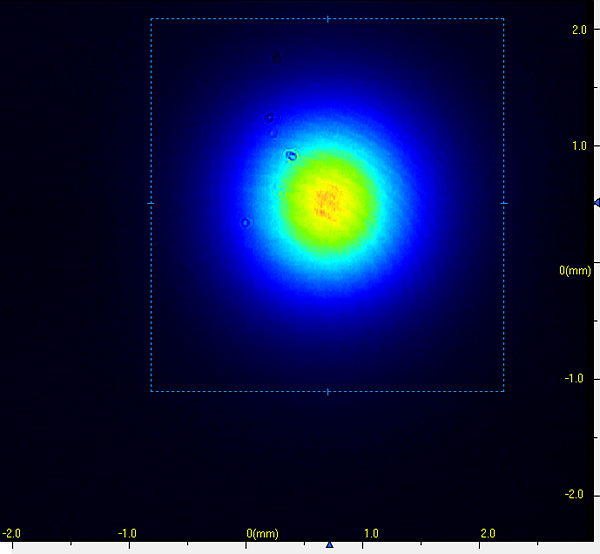The image size is (600, 554).
Task: Click the left edge midpoint handle of the dashed ROI
Action: point(151,203)
